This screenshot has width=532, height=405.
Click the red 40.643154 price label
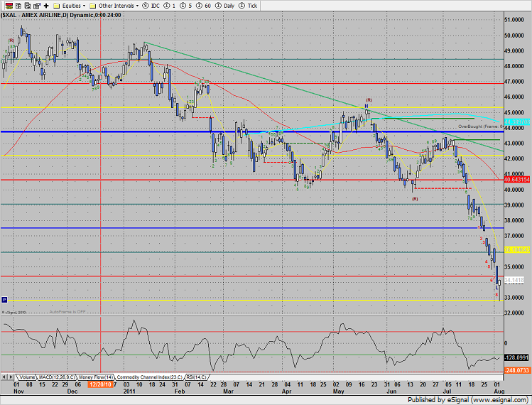517,180
